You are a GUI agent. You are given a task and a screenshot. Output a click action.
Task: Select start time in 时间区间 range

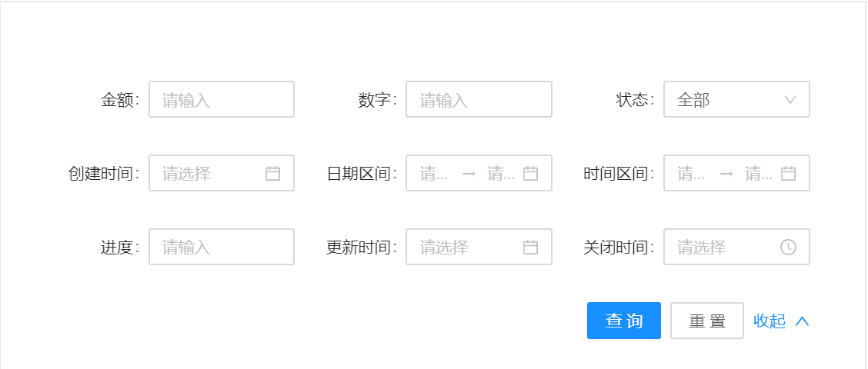(692, 173)
